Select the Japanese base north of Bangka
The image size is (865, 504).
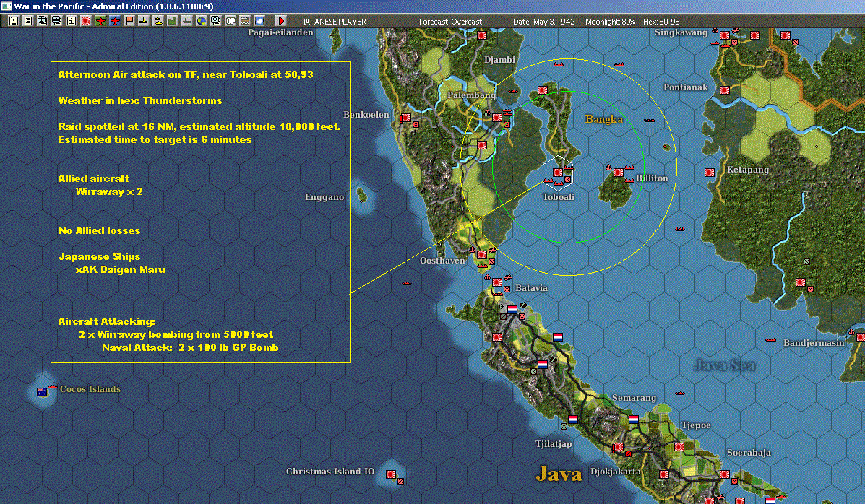(x=543, y=90)
